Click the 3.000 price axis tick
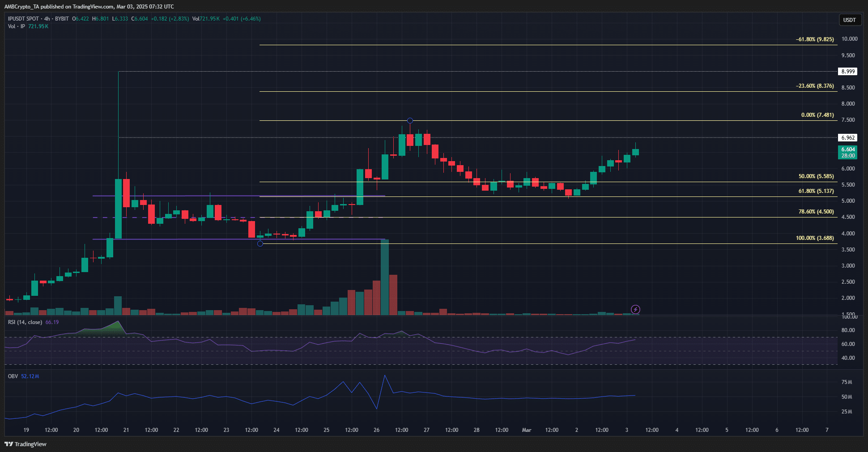The image size is (868, 452). click(848, 266)
